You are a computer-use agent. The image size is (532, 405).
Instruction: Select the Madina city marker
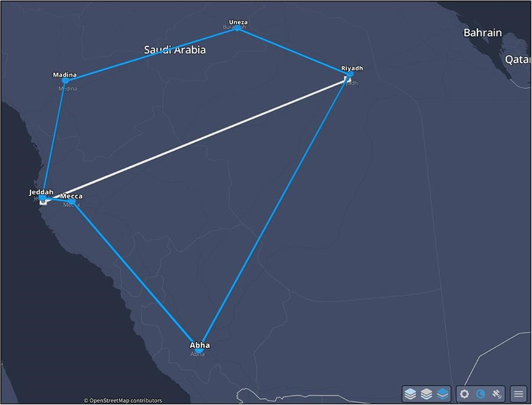tap(65, 81)
